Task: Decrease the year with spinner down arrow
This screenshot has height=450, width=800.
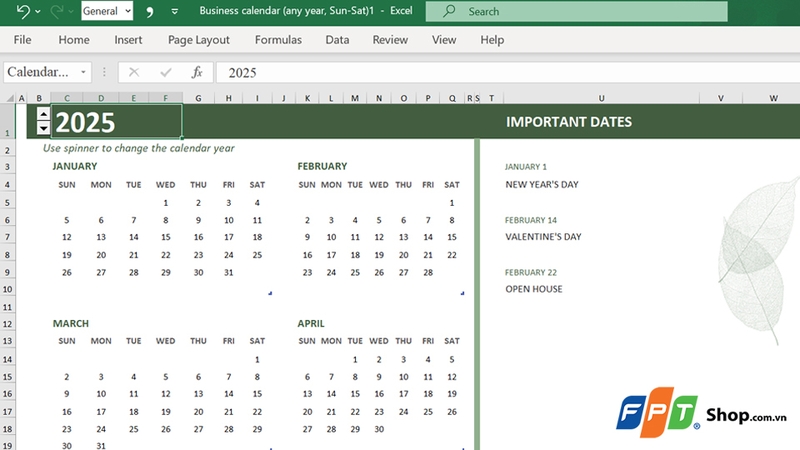Action: coord(43,129)
